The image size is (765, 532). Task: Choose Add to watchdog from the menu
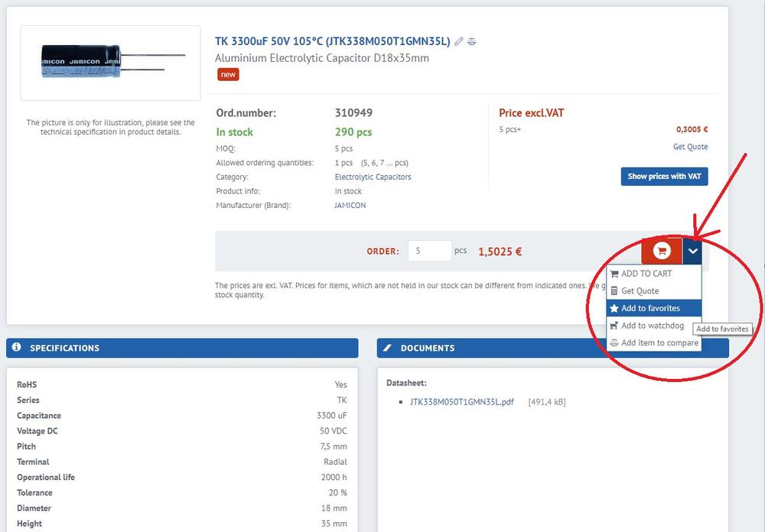[x=654, y=326]
